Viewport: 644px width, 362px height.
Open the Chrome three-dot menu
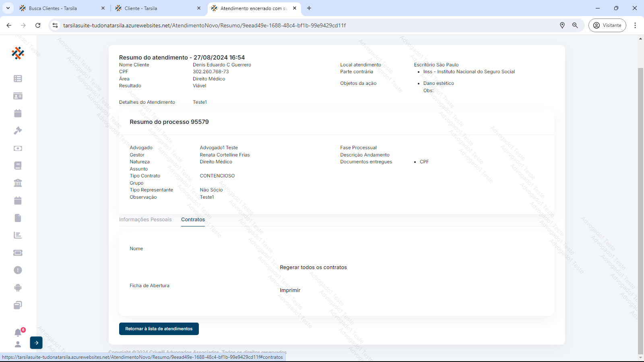635,25
